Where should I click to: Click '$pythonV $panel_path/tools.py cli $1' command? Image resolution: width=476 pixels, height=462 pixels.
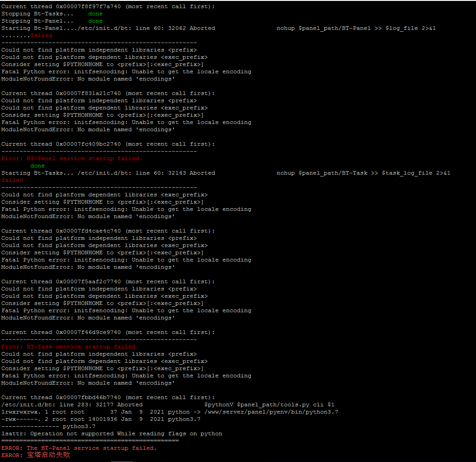[x=269, y=405]
